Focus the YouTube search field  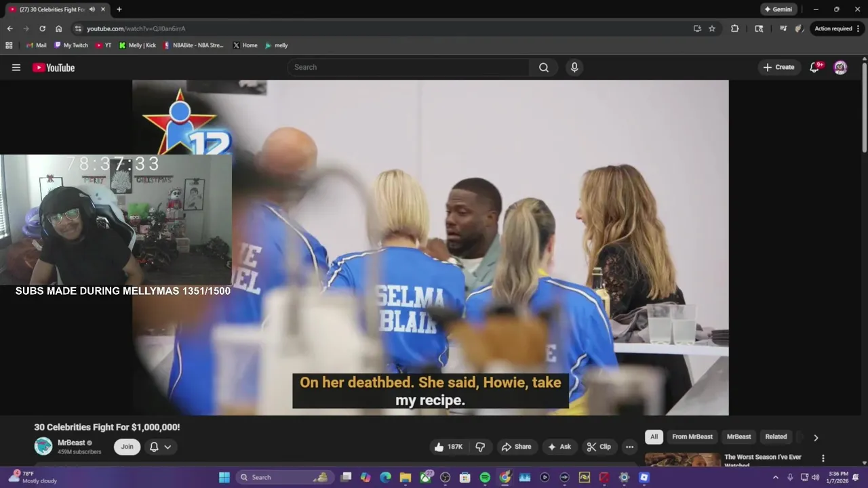(x=408, y=67)
